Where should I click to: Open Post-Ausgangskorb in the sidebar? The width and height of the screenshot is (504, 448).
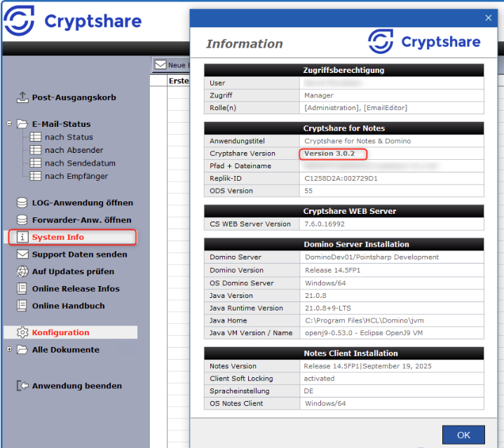(x=74, y=97)
